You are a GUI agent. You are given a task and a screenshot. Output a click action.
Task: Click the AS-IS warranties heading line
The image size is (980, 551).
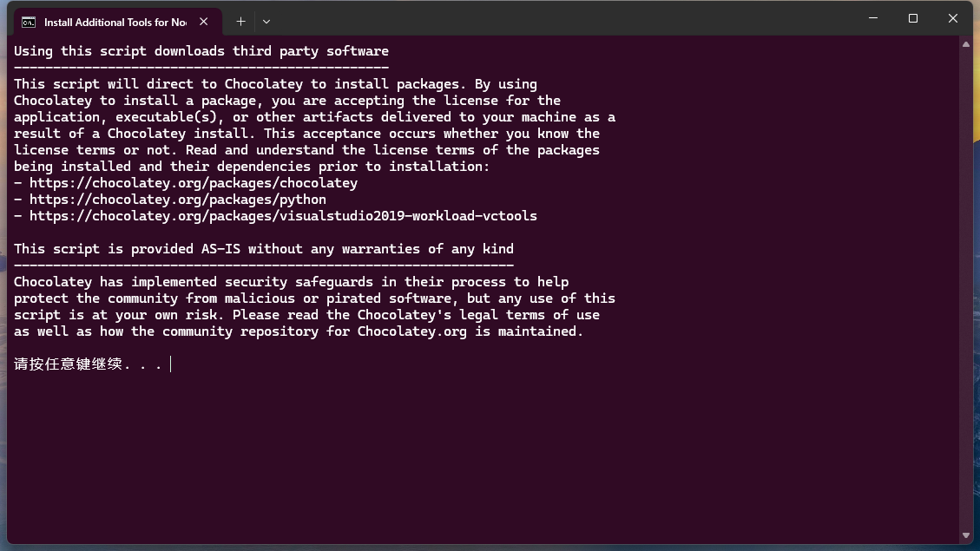pos(264,249)
